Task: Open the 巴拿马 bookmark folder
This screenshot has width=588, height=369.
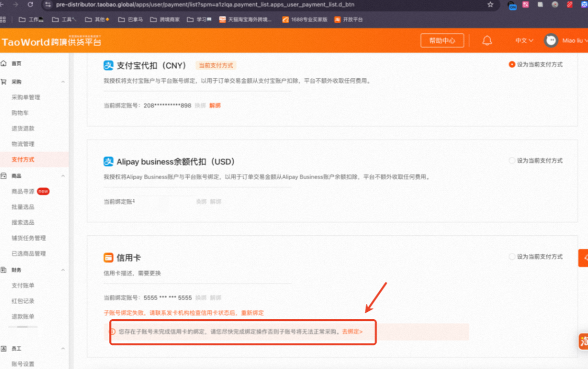Action: 131,20
